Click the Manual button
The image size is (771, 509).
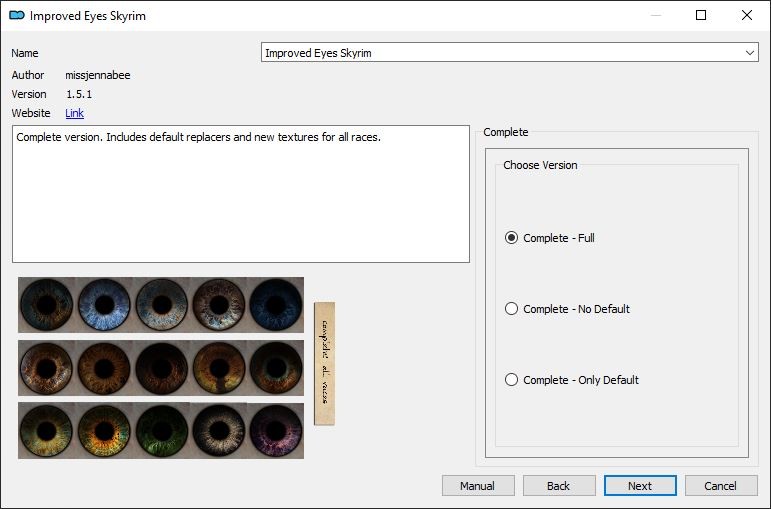478,486
